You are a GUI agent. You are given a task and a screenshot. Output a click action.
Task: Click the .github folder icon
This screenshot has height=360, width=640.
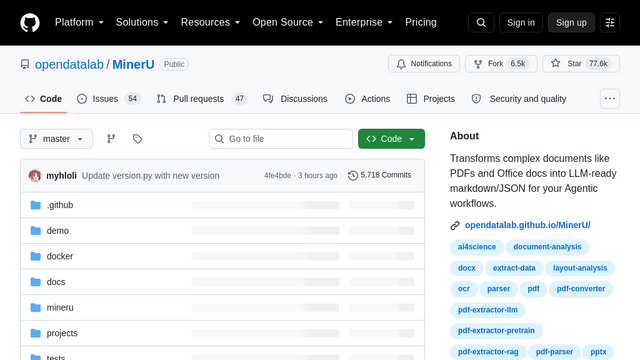click(x=36, y=205)
